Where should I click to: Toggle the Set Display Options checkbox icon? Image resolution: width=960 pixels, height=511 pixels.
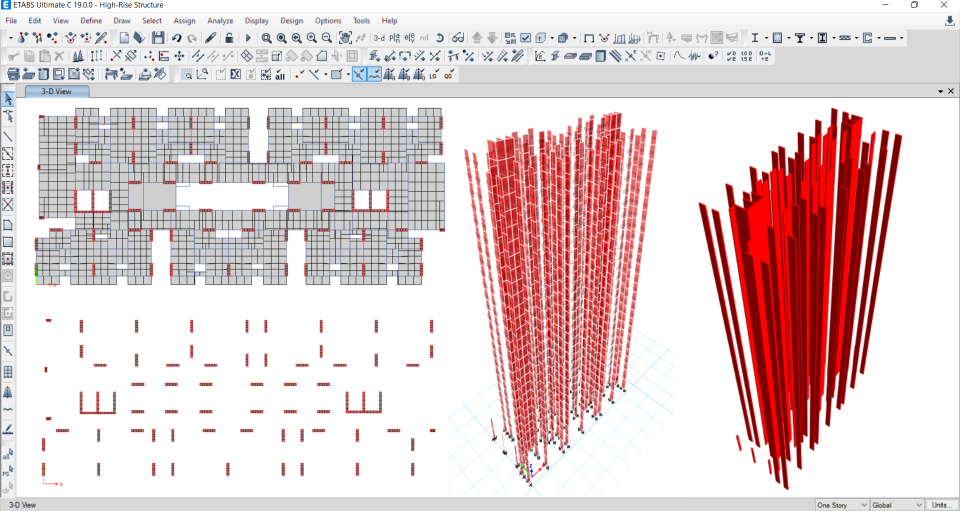pos(525,38)
